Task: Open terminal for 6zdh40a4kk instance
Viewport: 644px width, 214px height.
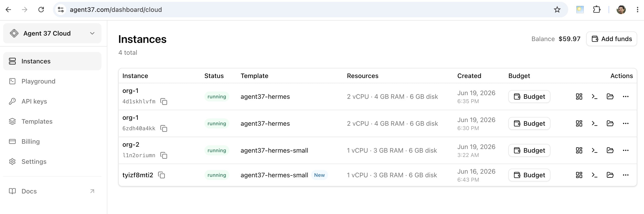Action: coord(594,123)
